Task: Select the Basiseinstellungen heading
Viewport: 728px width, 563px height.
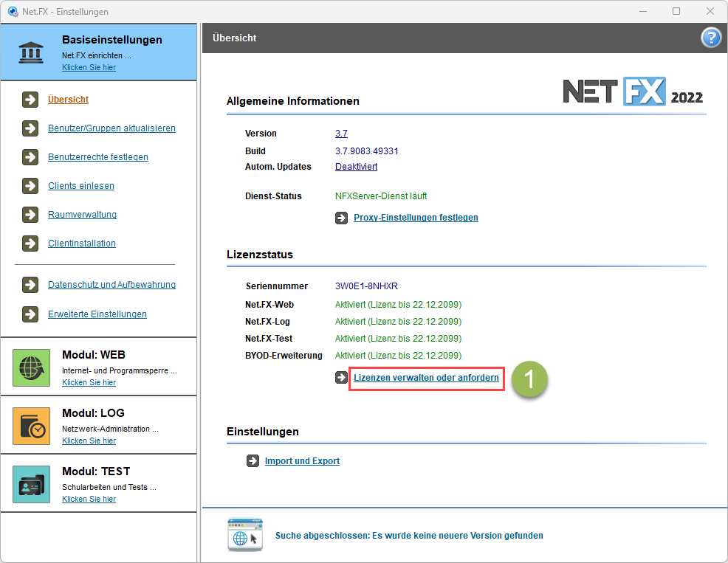Action: 112,40
